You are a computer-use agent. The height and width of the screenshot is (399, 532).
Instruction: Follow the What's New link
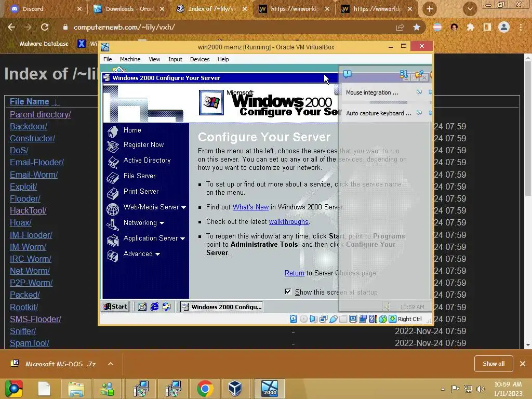tap(250, 207)
